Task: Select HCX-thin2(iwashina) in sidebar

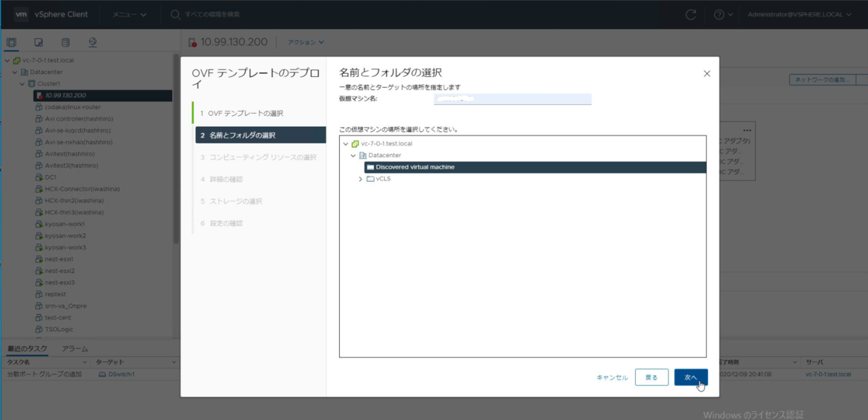Action: (75, 201)
